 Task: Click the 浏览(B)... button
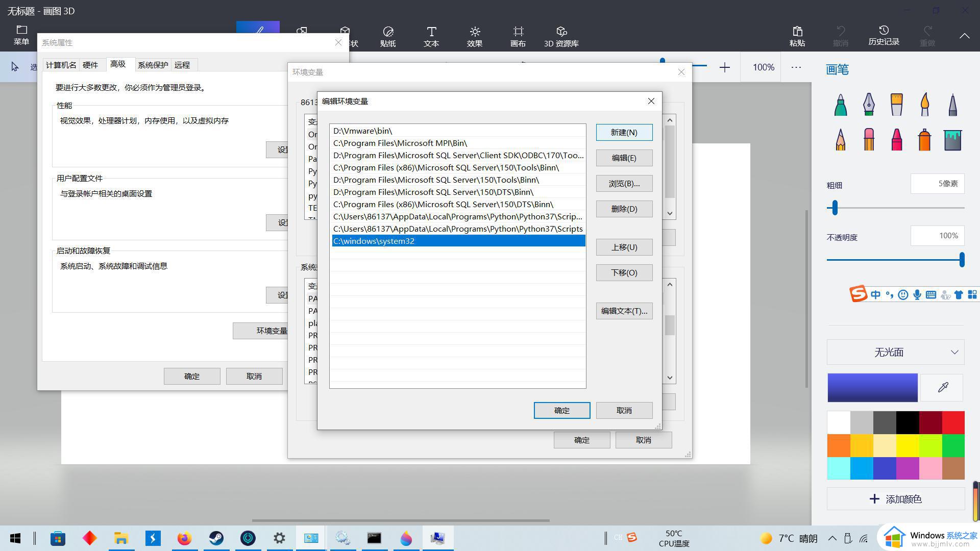[x=624, y=183]
